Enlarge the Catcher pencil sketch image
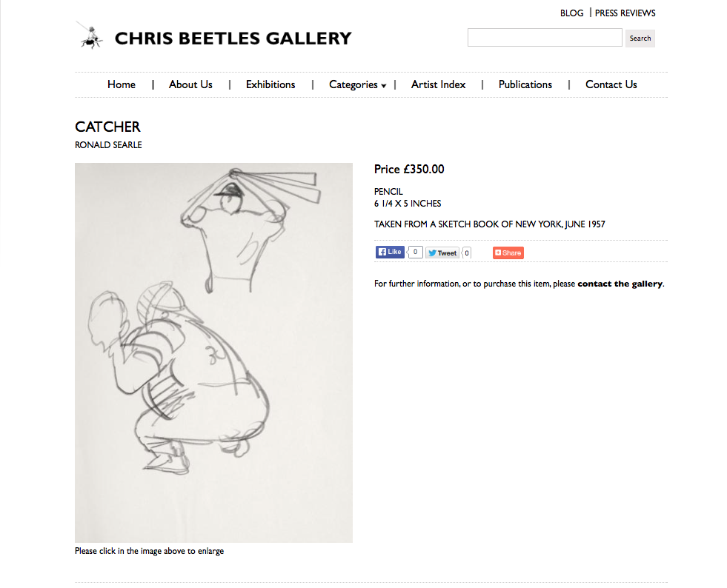Viewport: 727px width, 588px height. coord(213,353)
